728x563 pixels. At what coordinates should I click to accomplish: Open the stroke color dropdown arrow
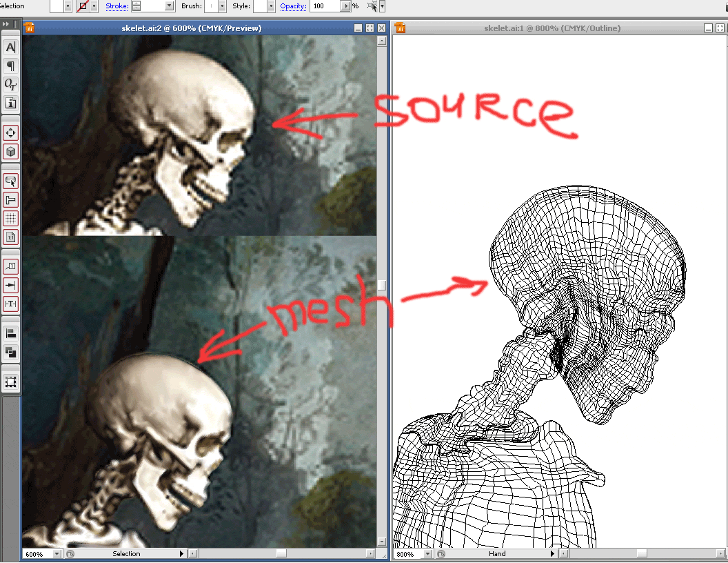pyautogui.click(x=94, y=6)
